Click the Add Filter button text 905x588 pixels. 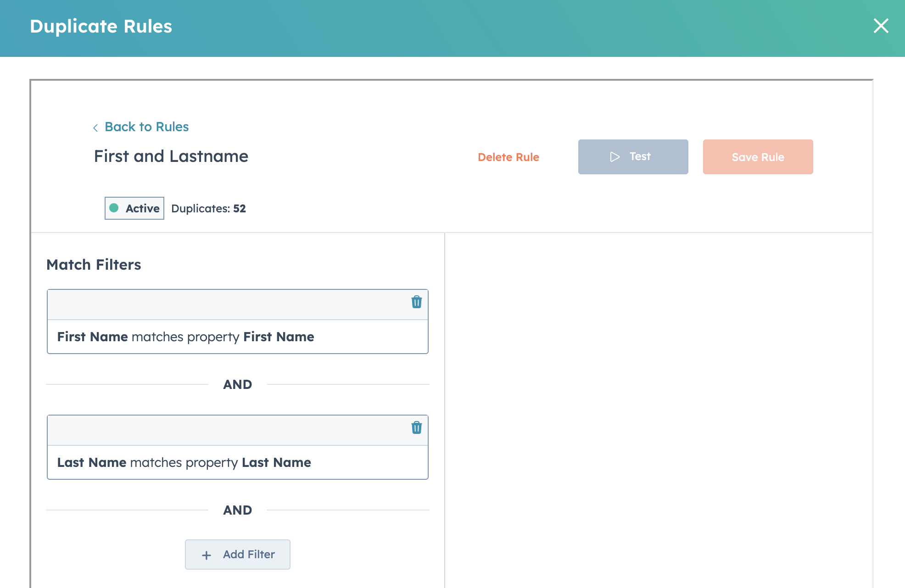tap(249, 555)
